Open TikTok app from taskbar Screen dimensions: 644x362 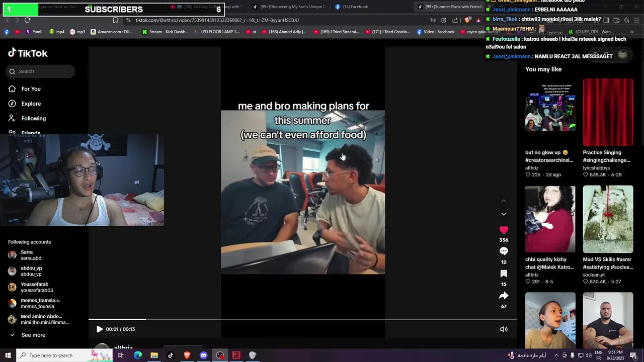click(x=171, y=355)
